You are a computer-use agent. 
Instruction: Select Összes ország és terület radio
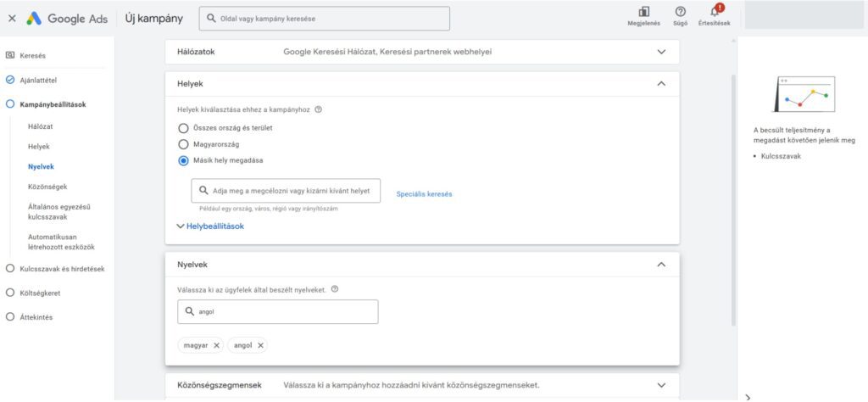182,128
